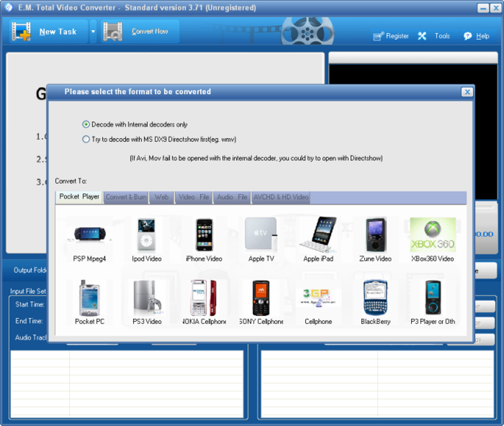Switch to the Pocket Player tab
Image resolution: width=504 pixels, height=426 pixels.
[79, 196]
